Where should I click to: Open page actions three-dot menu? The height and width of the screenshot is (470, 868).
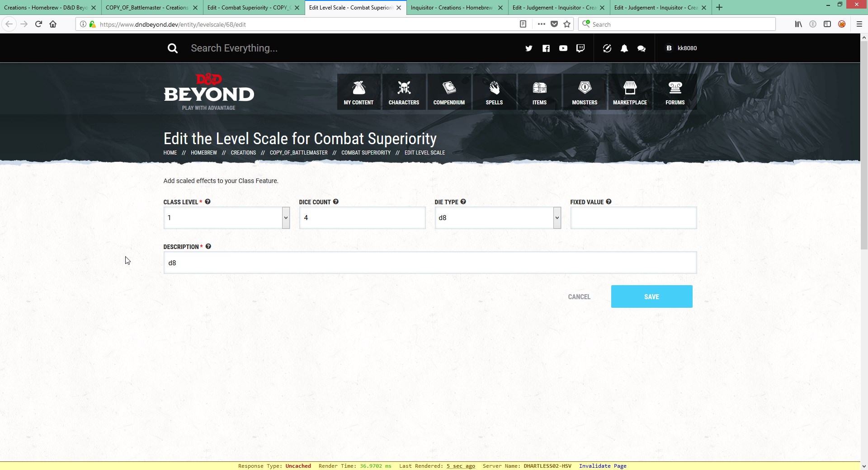tap(542, 24)
